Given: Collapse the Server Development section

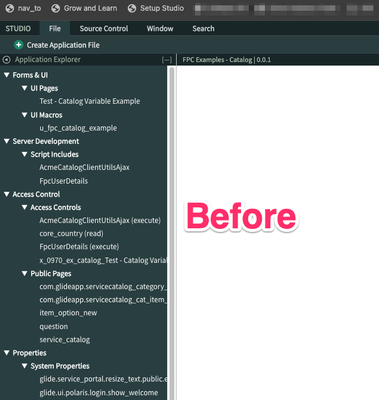Looking at the screenshot, I should (7, 141).
